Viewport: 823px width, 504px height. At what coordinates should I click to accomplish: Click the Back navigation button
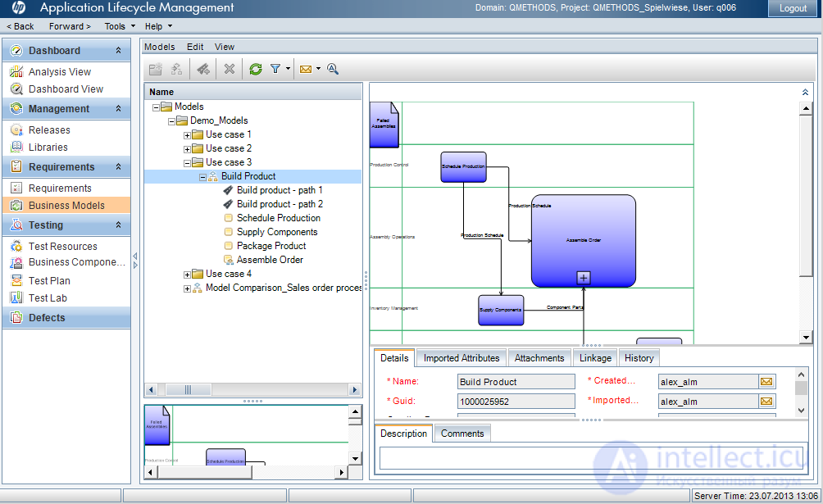click(x=20, y=26)
